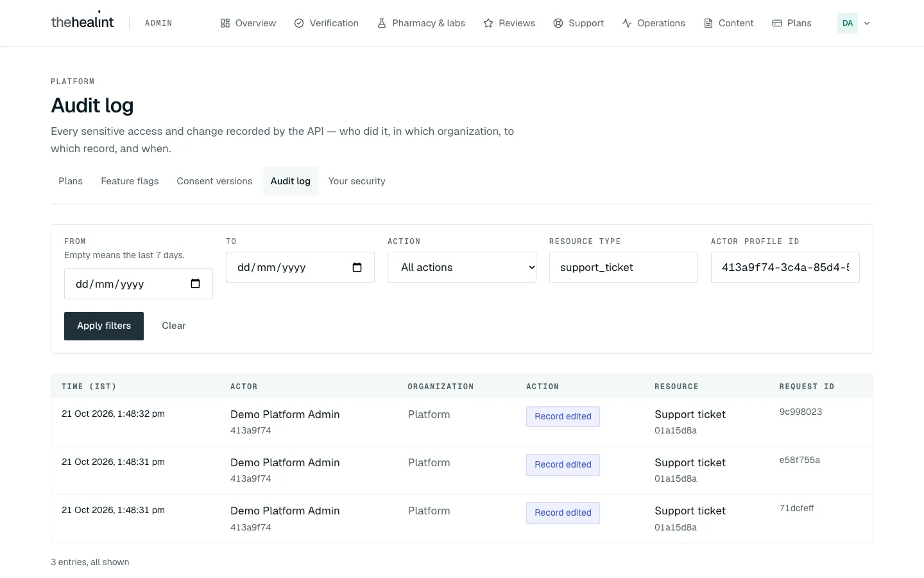Open Pharmacy & labs navigation item
924x578 pixels.
tap(421, 23)
